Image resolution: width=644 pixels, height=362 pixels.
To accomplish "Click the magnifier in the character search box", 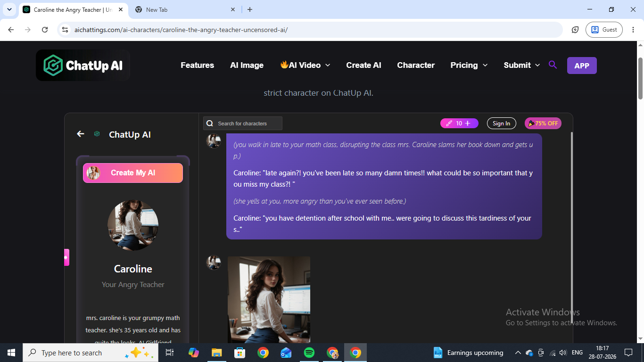I will coord(210,123).
